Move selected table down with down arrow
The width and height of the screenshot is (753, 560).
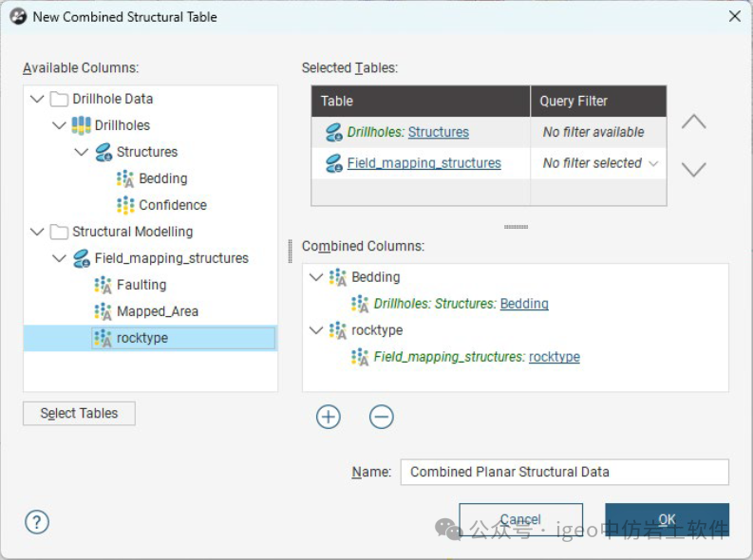point(694,169)
